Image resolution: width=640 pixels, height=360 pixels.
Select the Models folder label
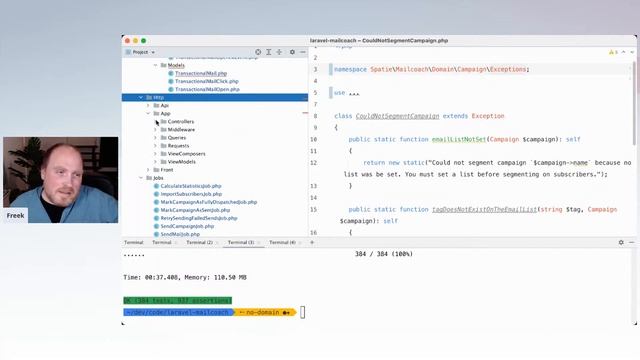click(176, 65)
